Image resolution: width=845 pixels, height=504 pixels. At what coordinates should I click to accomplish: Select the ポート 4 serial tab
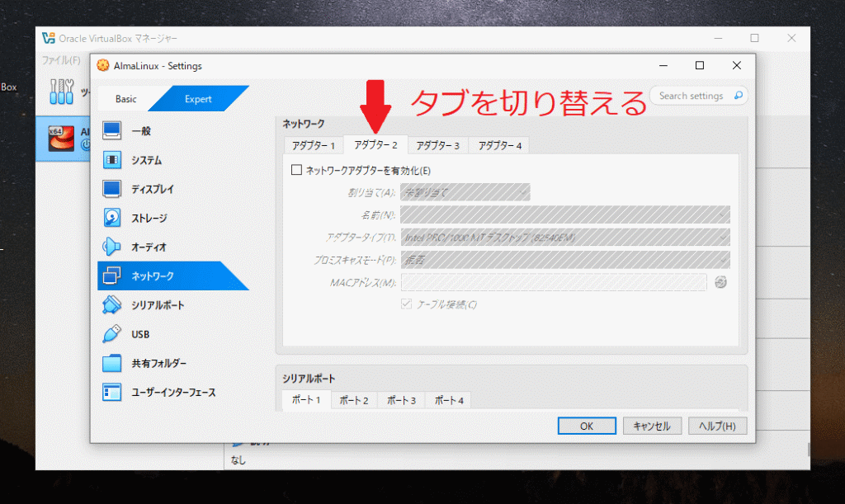(x=449, y=401)
